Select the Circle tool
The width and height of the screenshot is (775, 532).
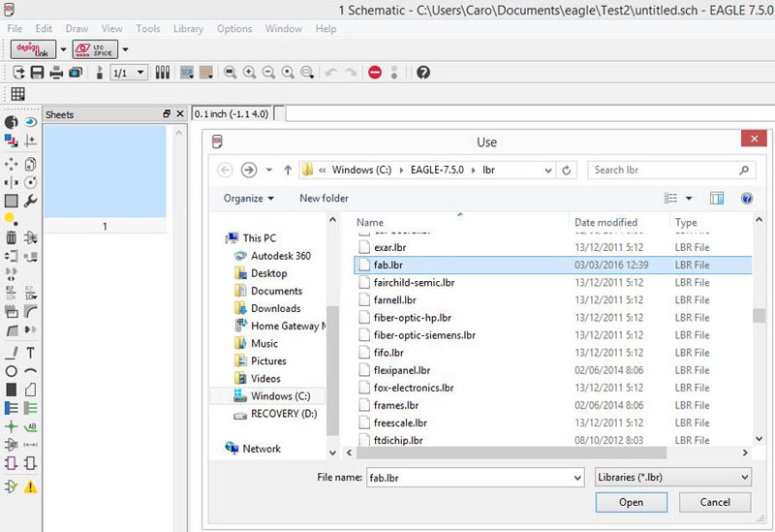pyautogui.click(x=11, y=371)
